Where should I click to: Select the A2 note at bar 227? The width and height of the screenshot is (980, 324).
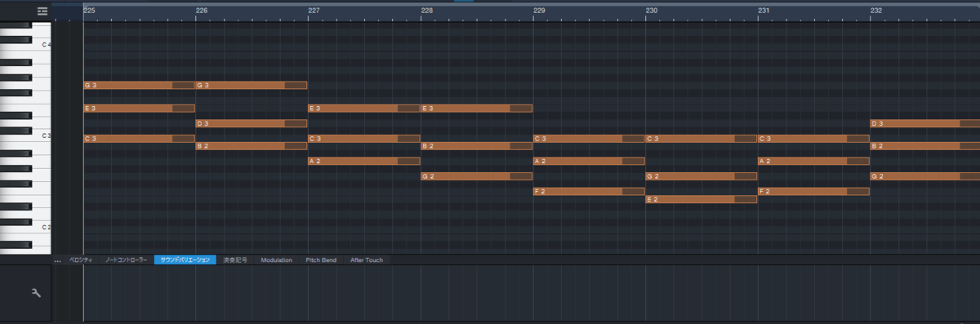[363, 162]
